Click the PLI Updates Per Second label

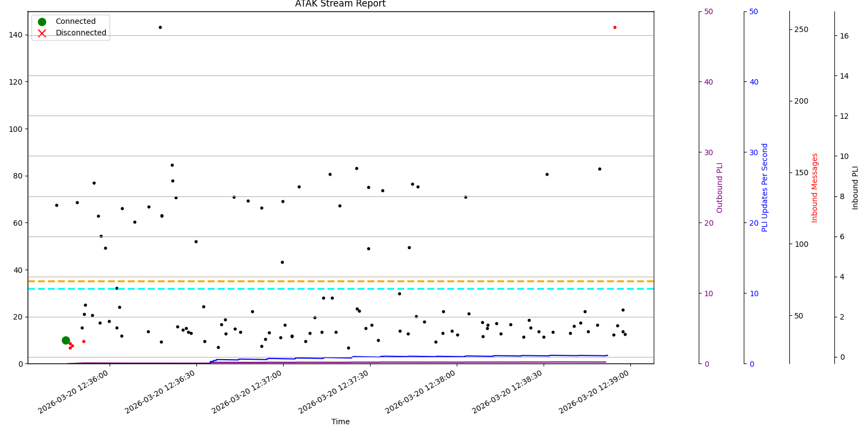[x=765, y=188]
